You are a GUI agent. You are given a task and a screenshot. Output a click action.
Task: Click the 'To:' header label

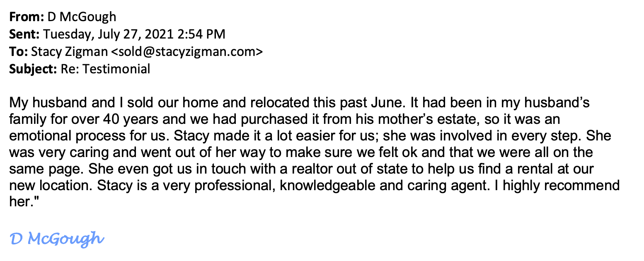19,51
